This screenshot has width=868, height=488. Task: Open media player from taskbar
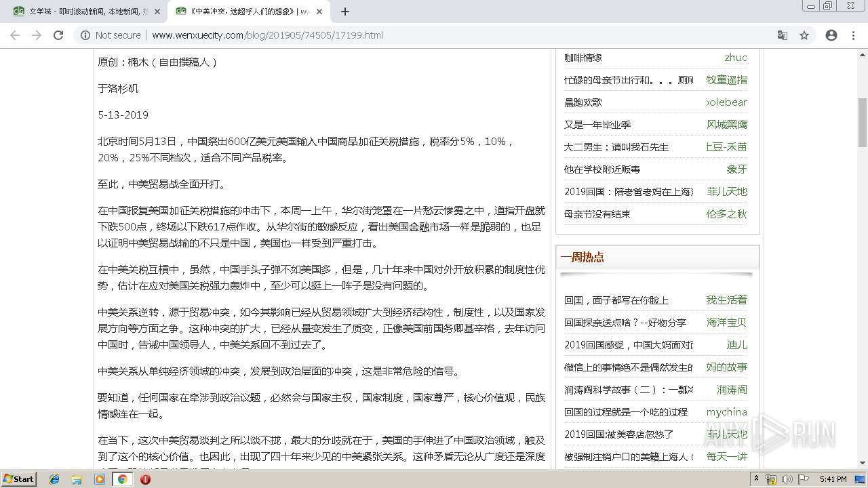(x=100, y=479)
